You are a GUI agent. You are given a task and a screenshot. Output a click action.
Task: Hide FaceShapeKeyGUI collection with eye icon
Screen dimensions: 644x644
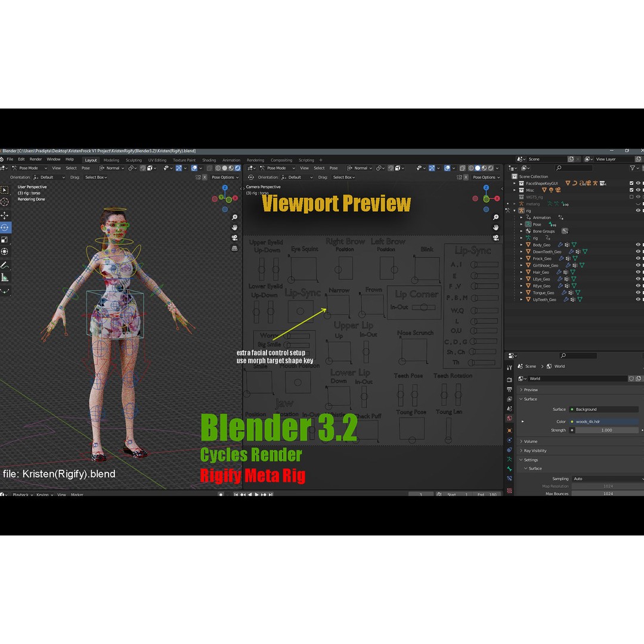click(x=638, y=183)
